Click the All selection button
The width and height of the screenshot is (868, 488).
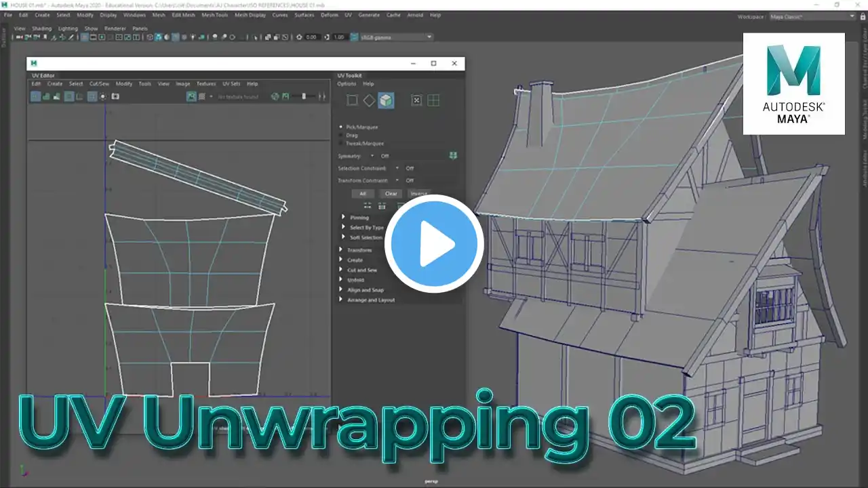(363, 194)
